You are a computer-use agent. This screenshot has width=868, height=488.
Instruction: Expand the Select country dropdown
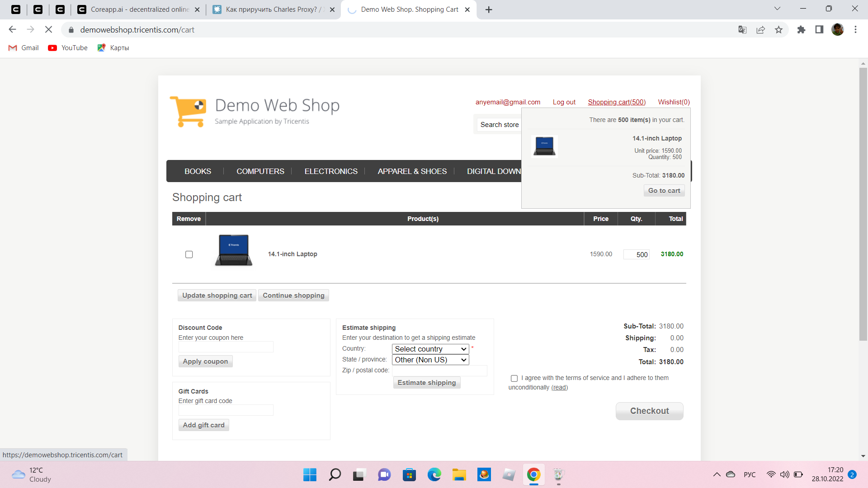pyautogui.click(x=430, y=349)
